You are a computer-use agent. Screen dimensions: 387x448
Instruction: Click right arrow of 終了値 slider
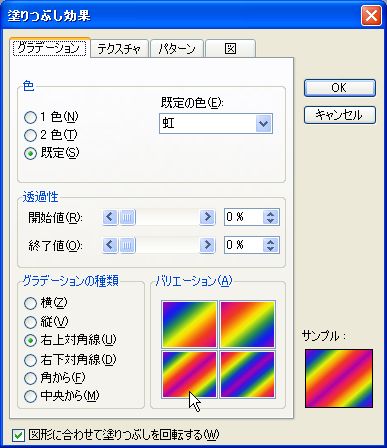(207, 245)
